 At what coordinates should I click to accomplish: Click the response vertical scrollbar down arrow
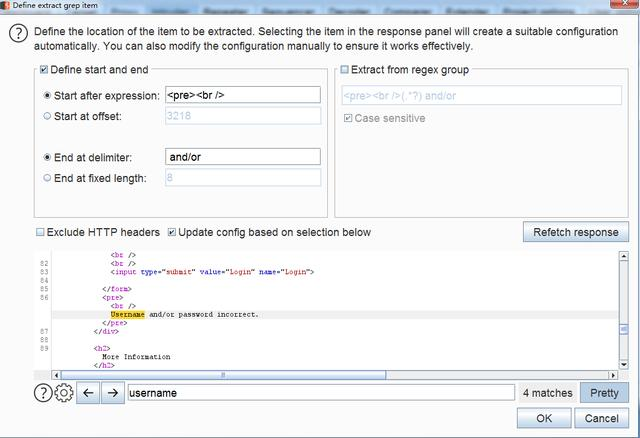(x=623, y=364)
